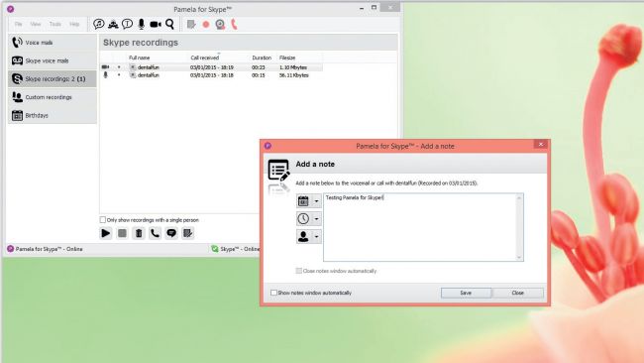Click the video camera icon in the 18:19 row
The width and height of the screenshot is (644, 363).
pyautogui.click(x=106, y=67)
